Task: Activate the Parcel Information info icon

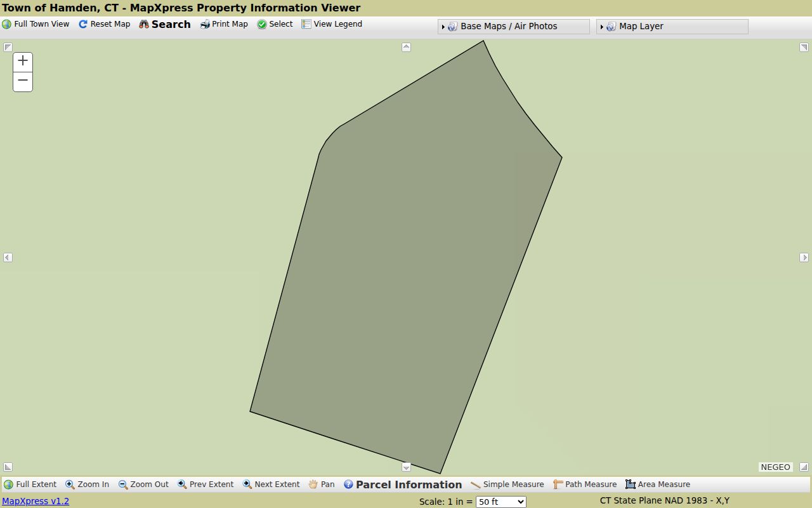Action: (348, 485)
